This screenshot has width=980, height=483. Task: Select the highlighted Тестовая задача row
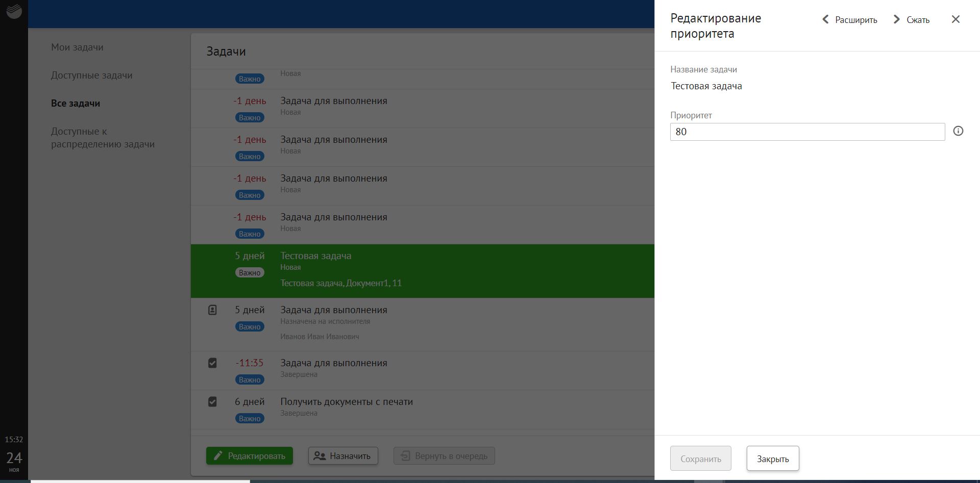pyautogui.click(x=422, y=270)
